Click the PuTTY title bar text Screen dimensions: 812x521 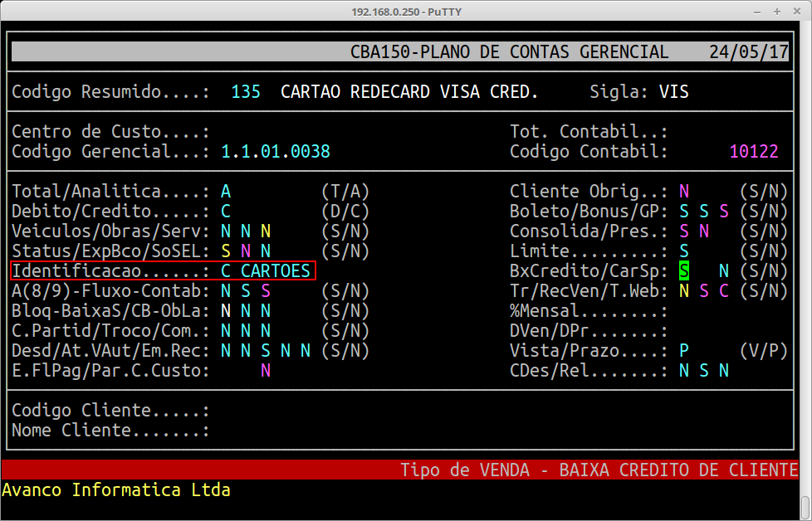pyautogui.click(x=405, y=12)
